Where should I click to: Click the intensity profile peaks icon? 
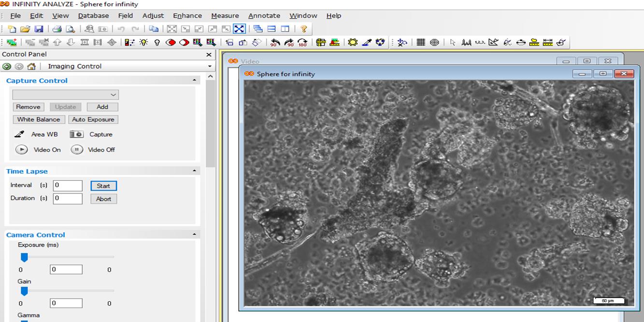pos(466,43)
